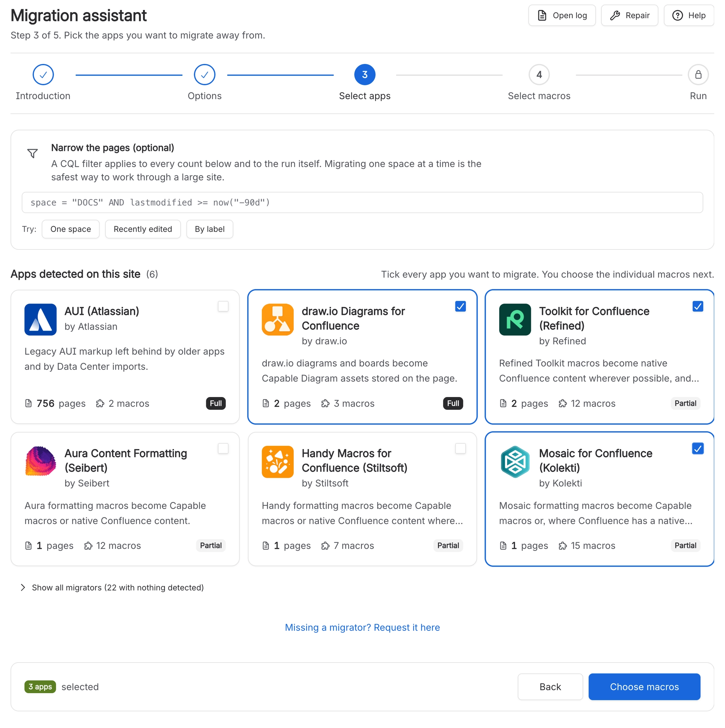Click the puzzle icon beside 15 macros

coord(563,546)
